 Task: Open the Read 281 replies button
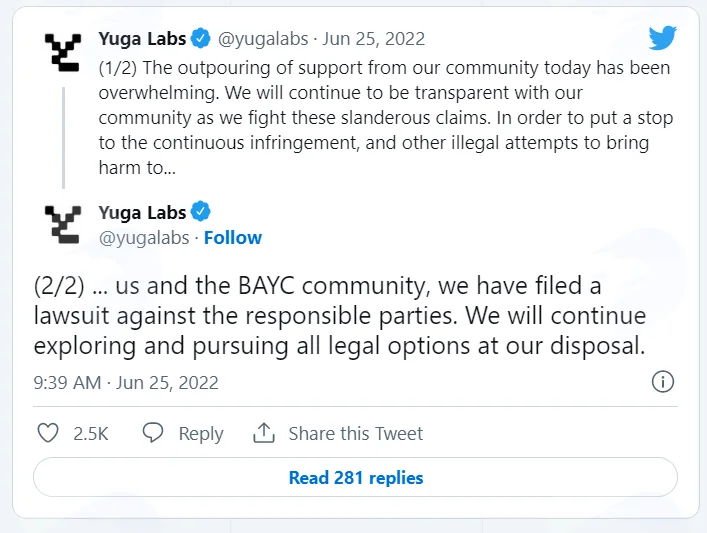[x=355, y=478]
